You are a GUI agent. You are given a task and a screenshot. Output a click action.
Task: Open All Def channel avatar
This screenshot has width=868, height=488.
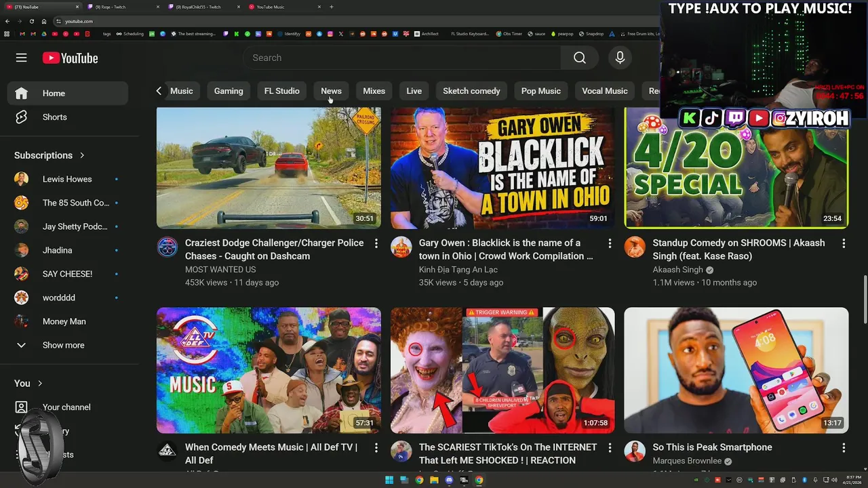pos(167,451)
